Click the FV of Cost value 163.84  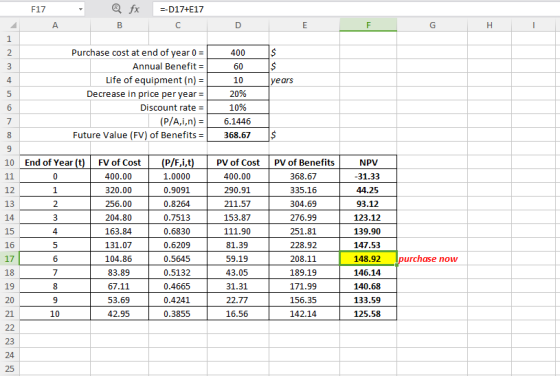(x=119, y=231)
